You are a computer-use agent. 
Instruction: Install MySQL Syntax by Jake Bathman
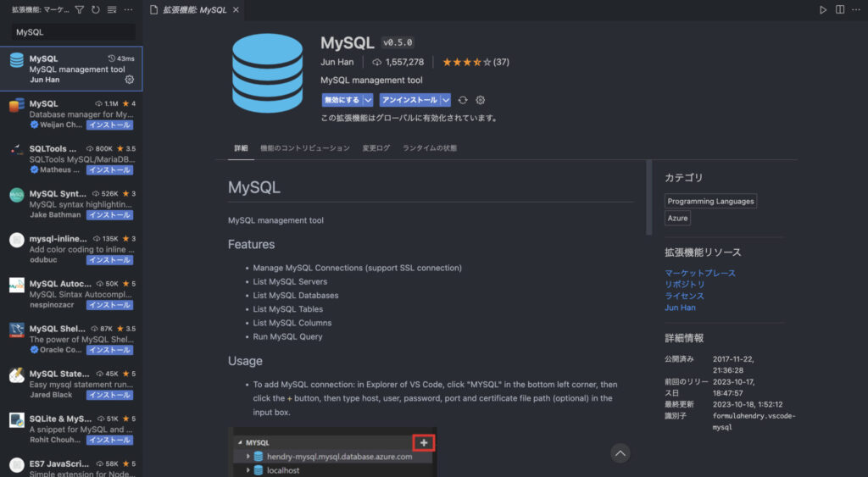[109, 214]
